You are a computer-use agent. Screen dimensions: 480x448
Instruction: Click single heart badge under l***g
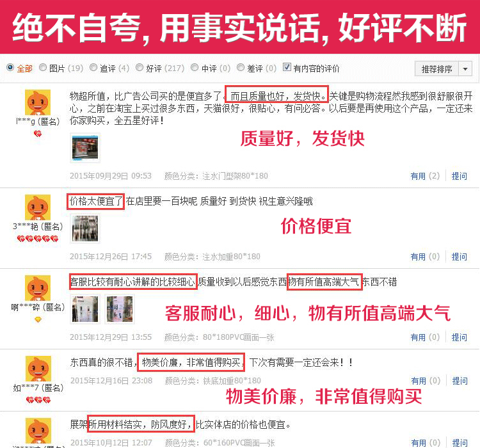[x=38, y=134]
